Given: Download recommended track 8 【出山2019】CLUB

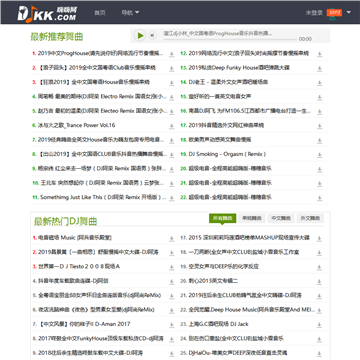Looking at the screenshot, I should (172, 155).
